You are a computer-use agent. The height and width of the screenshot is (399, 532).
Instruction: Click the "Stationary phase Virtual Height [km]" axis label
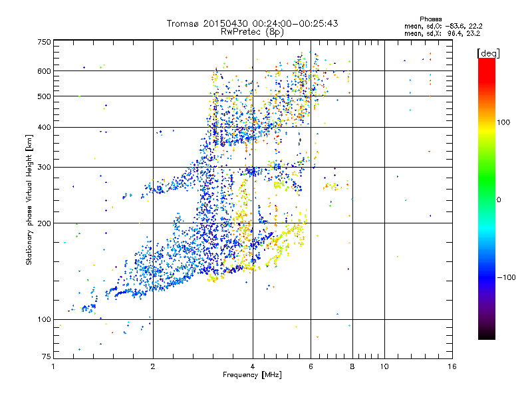29,200
